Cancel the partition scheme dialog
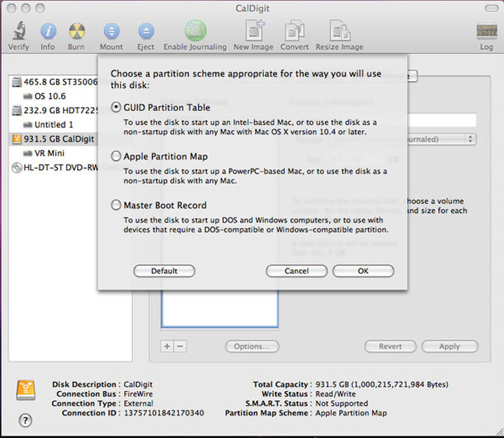Viewport: 504px width, 438px height. click(296, 271)
